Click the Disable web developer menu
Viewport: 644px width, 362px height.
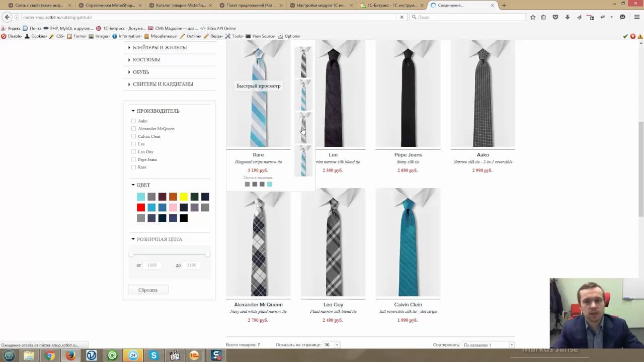pos(12,36)
